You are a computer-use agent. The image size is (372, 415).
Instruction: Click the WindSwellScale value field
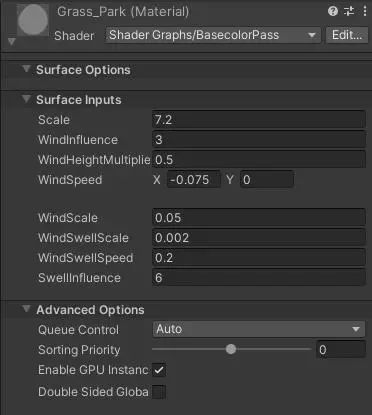[x=259, y=238]
